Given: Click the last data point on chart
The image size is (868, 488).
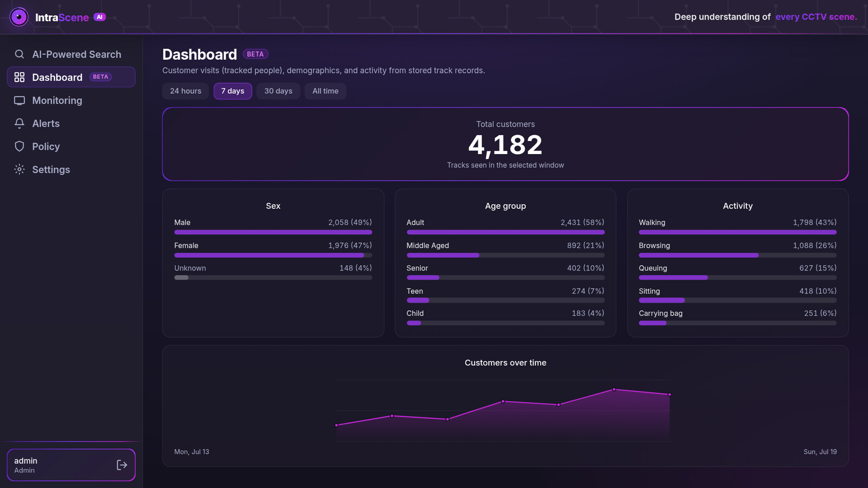Looking at the screenshot, I should click(669, 394).
